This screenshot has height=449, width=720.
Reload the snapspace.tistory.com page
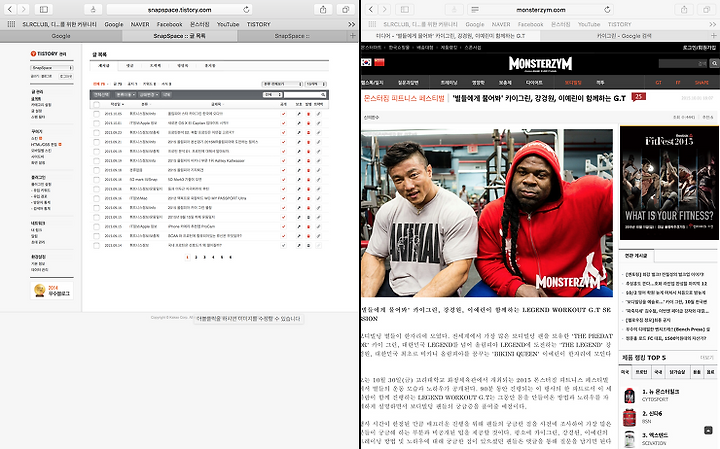tap(247, 10)
